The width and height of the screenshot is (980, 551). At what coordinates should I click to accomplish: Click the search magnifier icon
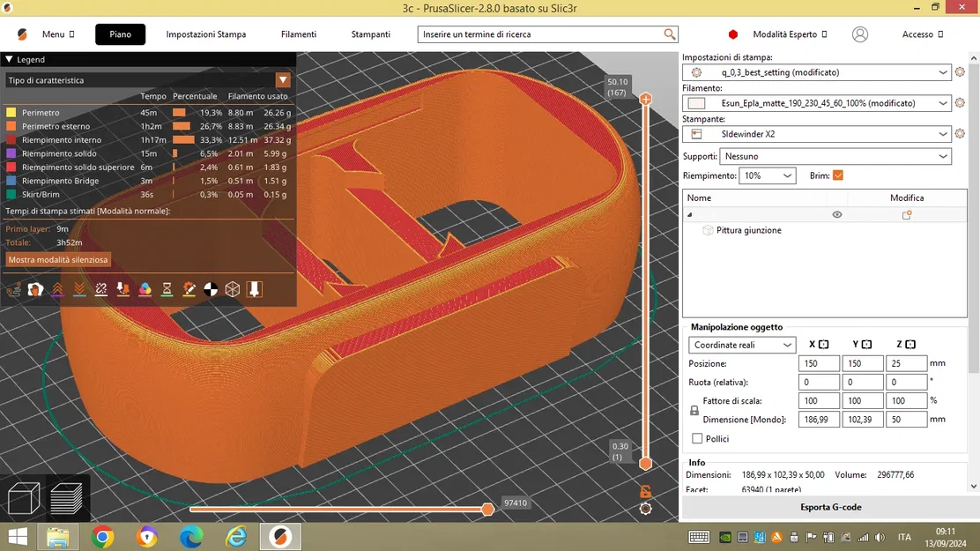pyautogui.click(x=670, y=34)
